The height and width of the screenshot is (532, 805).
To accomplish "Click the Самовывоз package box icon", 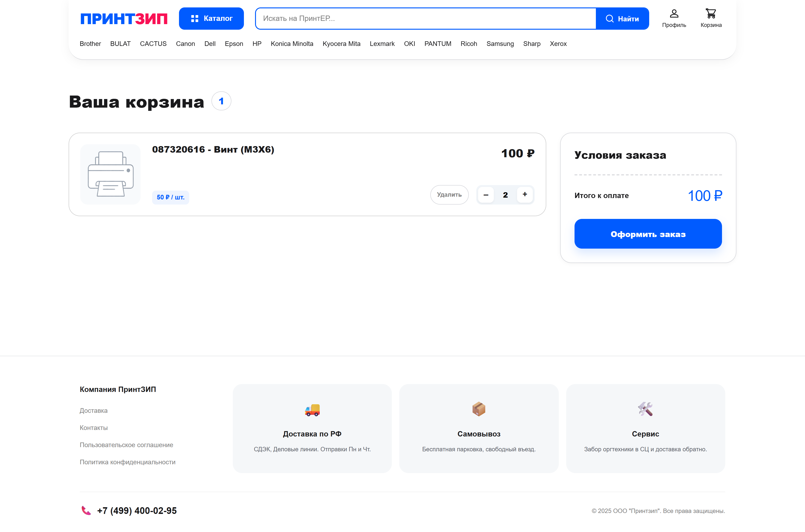I will 479,409.
